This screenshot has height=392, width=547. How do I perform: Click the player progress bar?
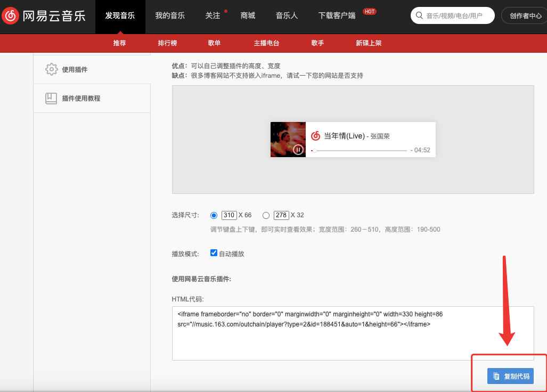pyautogui.click(x=359, y=151)
